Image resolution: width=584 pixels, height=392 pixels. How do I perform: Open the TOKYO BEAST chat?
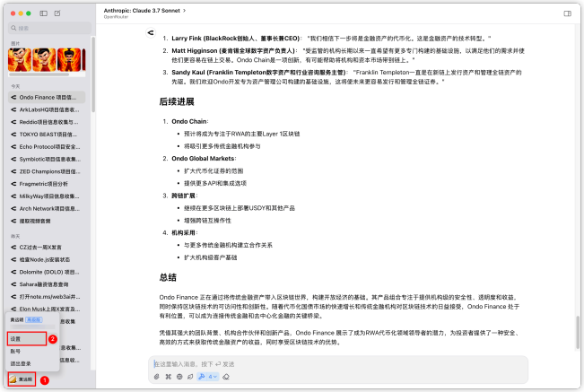click(47, 134)
